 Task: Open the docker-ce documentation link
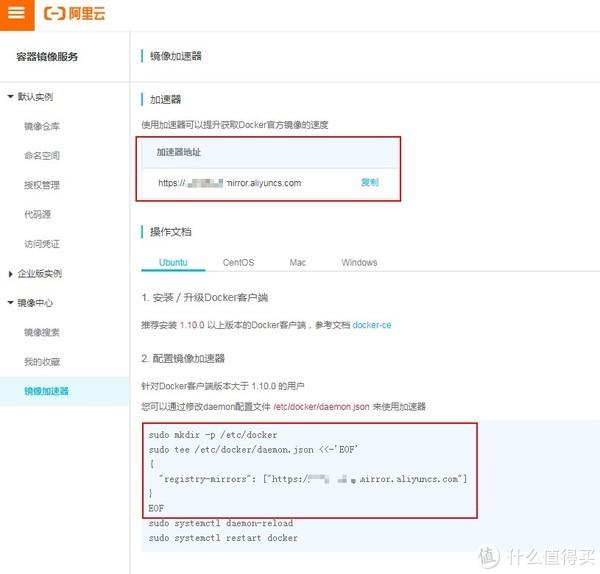pos(372,325)
